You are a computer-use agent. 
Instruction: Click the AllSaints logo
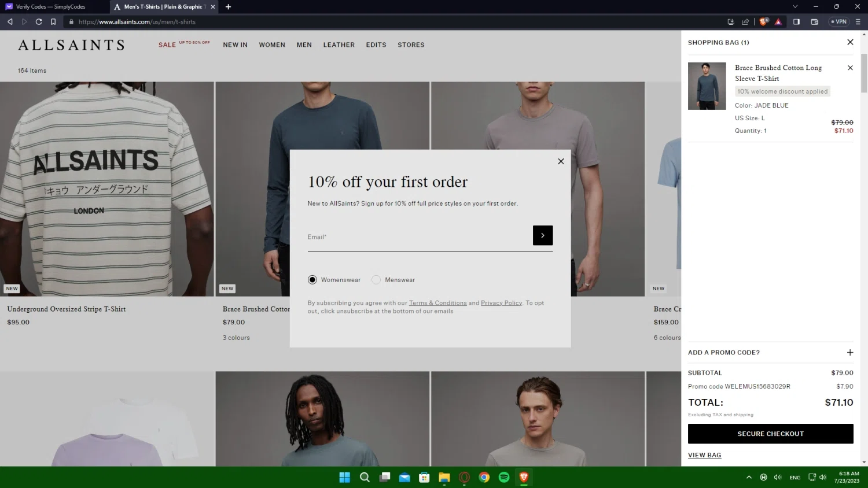(x=71, y=45)
